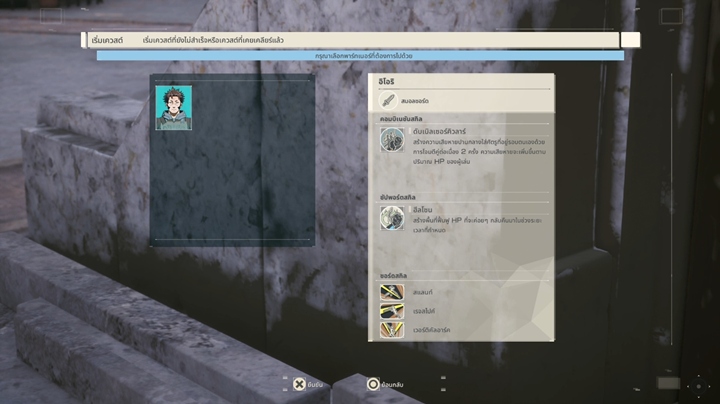Select the spiky-haired partner portrait
Screen dimensions: 720x404
[x=174, y=108]
